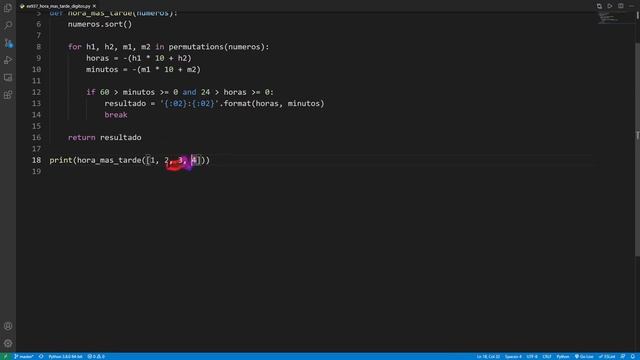Synchronize changes icon in status bar
The image size is (640, 360).
tap(41, 356)
